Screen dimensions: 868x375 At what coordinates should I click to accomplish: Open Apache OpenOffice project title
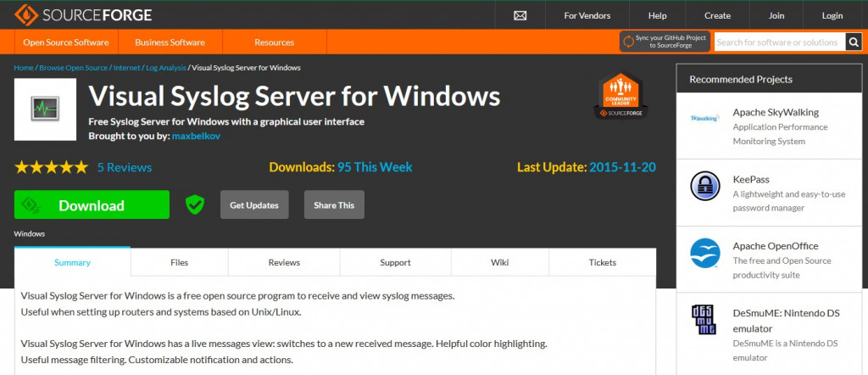pyautogui.click(x=776, y=246)
